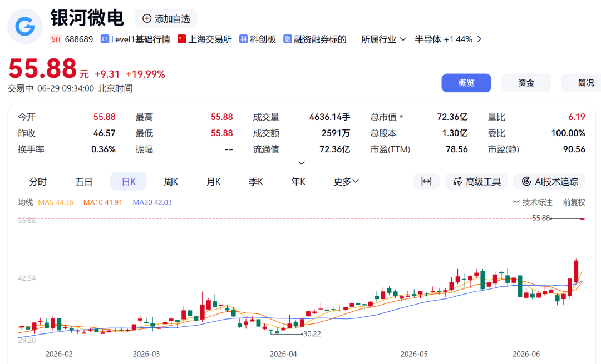Open AI技术追踪 tracking
601x364 pixels.
(549, 181)
